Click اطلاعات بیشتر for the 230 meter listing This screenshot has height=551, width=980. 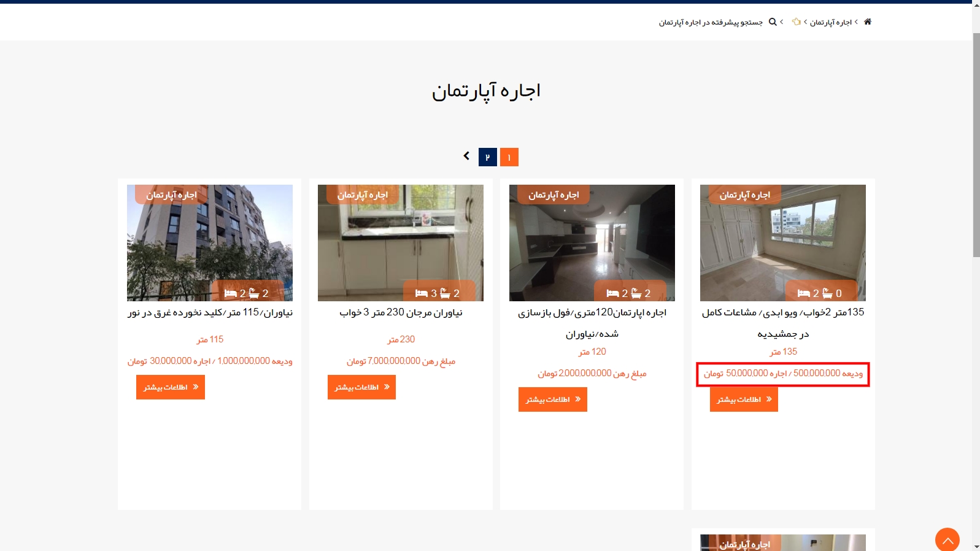(361, 387)
